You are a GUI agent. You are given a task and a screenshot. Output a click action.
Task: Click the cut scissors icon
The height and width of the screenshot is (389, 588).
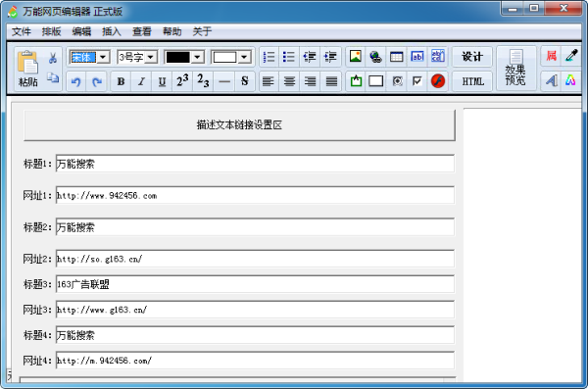coord(53,58)
